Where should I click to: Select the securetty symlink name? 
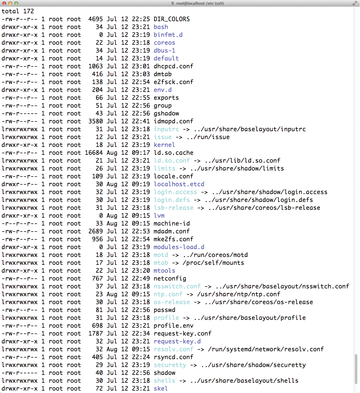click(170, 365)
